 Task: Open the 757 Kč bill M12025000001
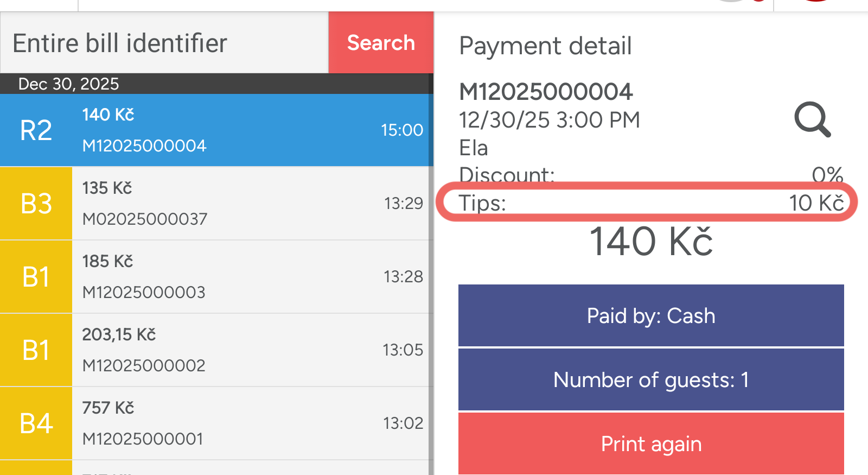[143, 439]
